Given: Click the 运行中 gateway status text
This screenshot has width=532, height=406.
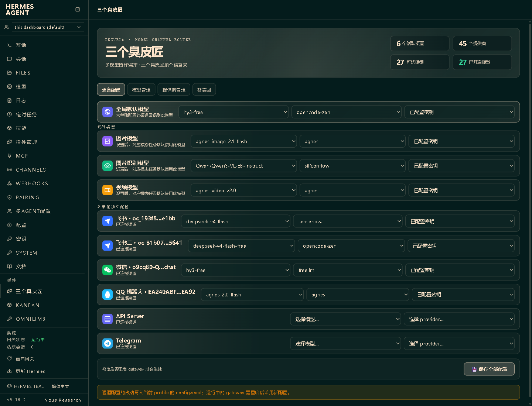Looking at the screenshot, I should (38, 340).
